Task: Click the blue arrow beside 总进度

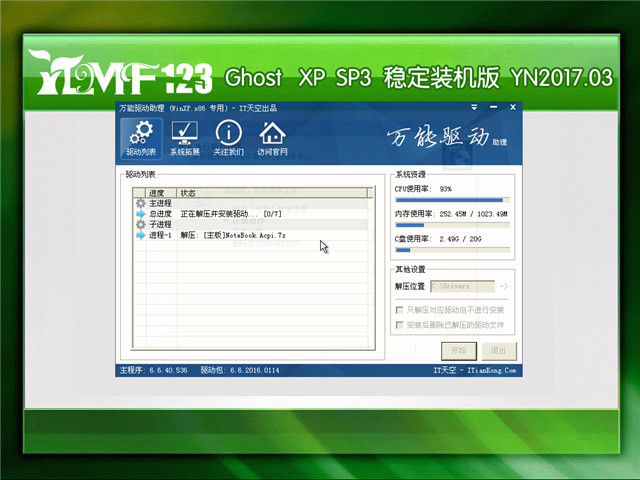Action: 140,214
